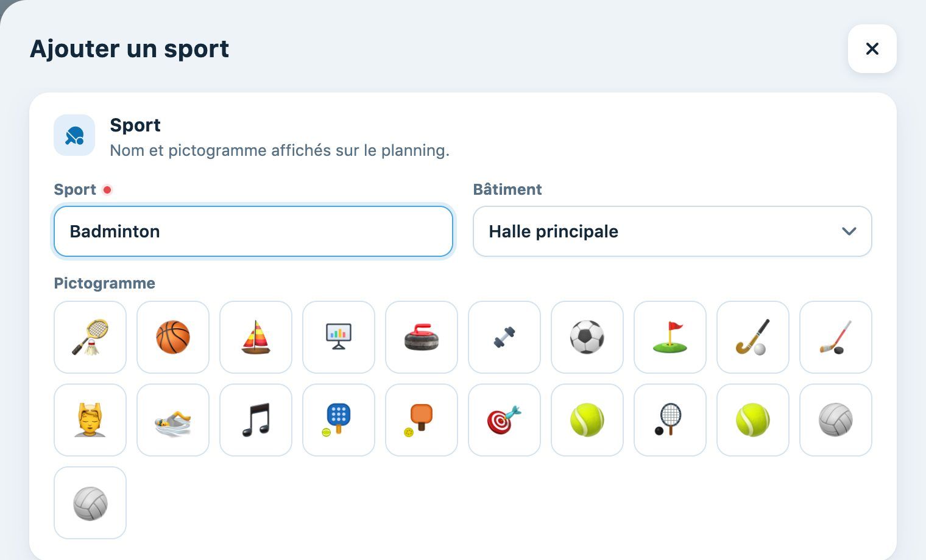The height and width of the screenshot is (560, 926).
Task: Select the badminton racket pictogram
Action: (x=90, y=337)
